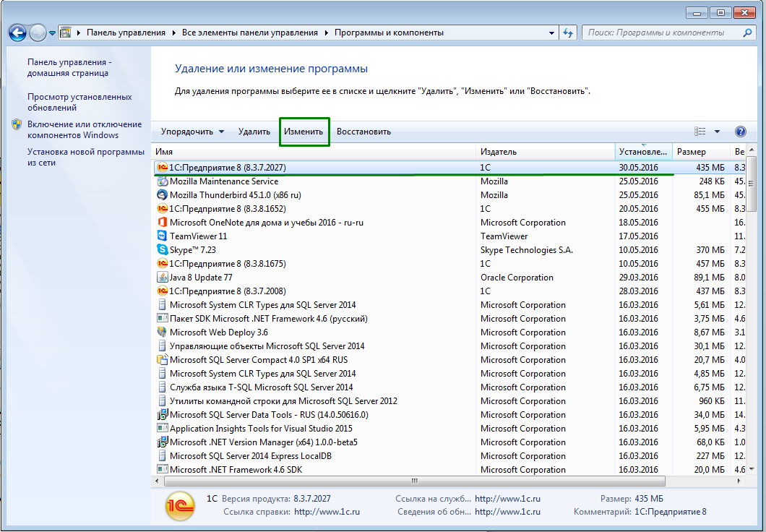Click Восстановить in the toolbar

click(x=363, y=132)
